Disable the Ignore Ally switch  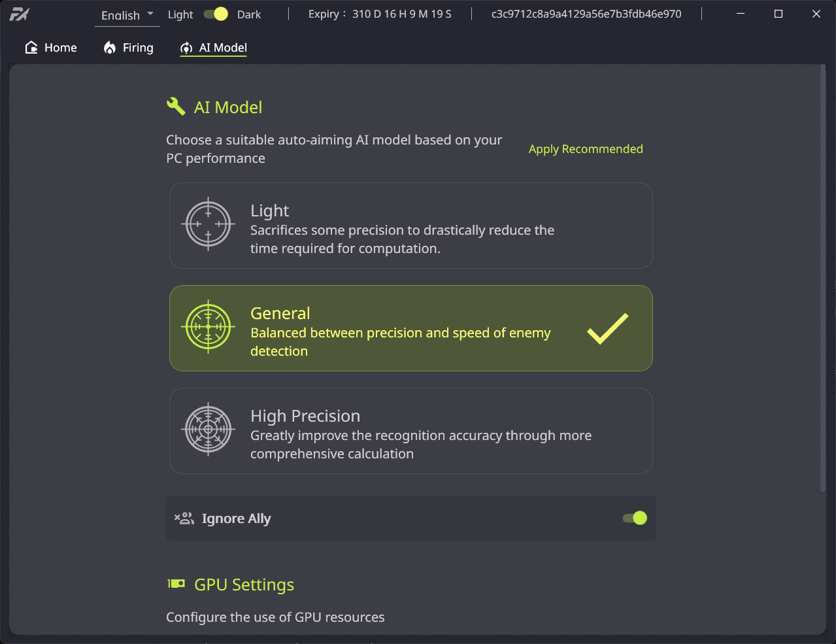tap(635, 518)
